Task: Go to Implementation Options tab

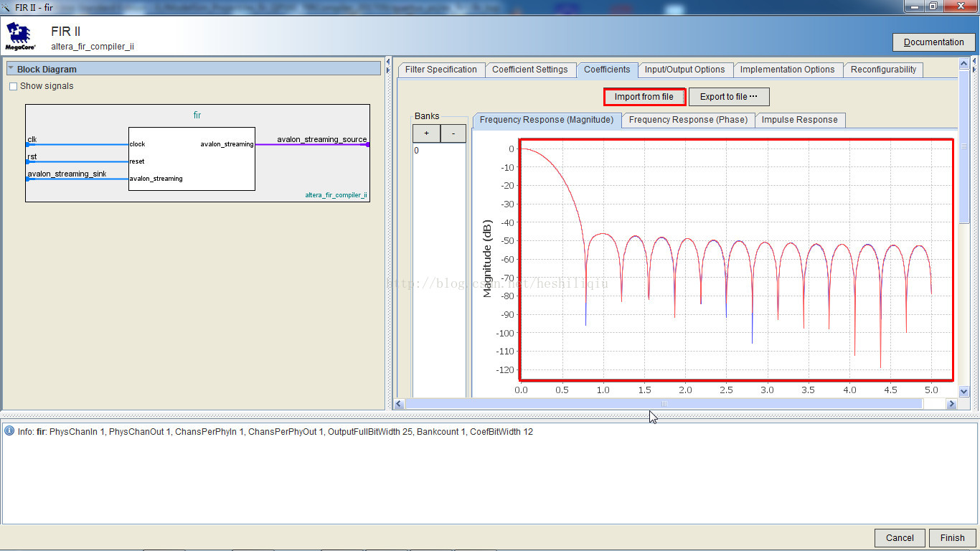Action: coord(787,70)
